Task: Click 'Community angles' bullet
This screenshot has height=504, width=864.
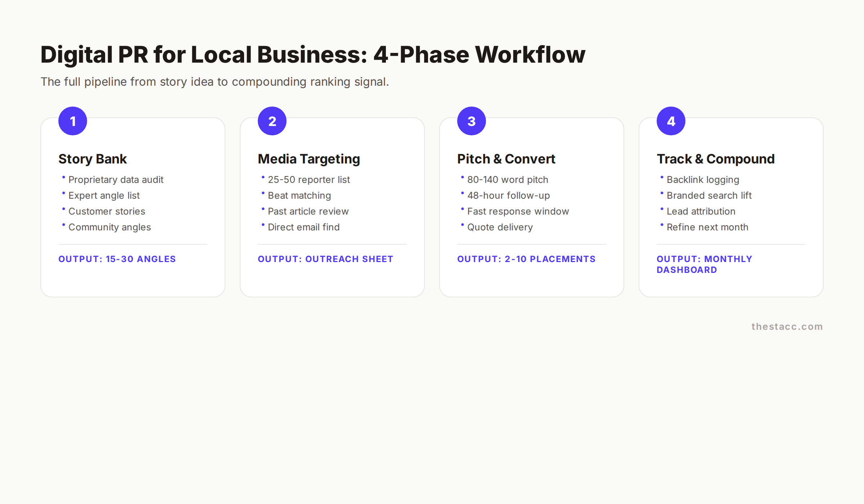Action: (110, 227)
